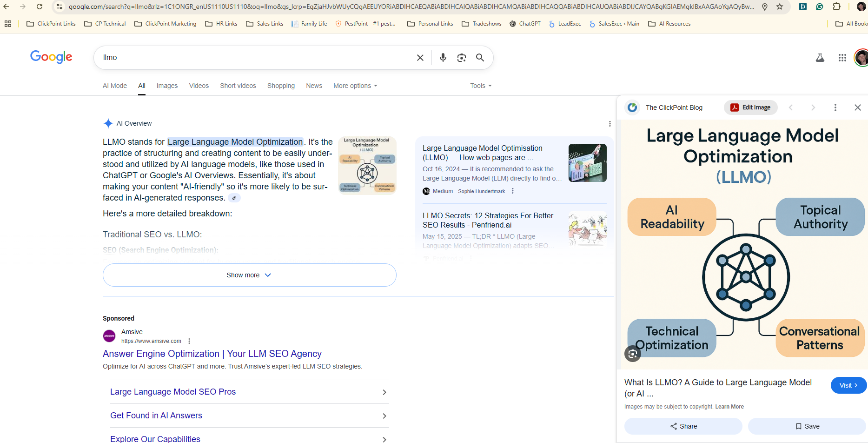
Task: Reload the current page
Action: point(40,7)
